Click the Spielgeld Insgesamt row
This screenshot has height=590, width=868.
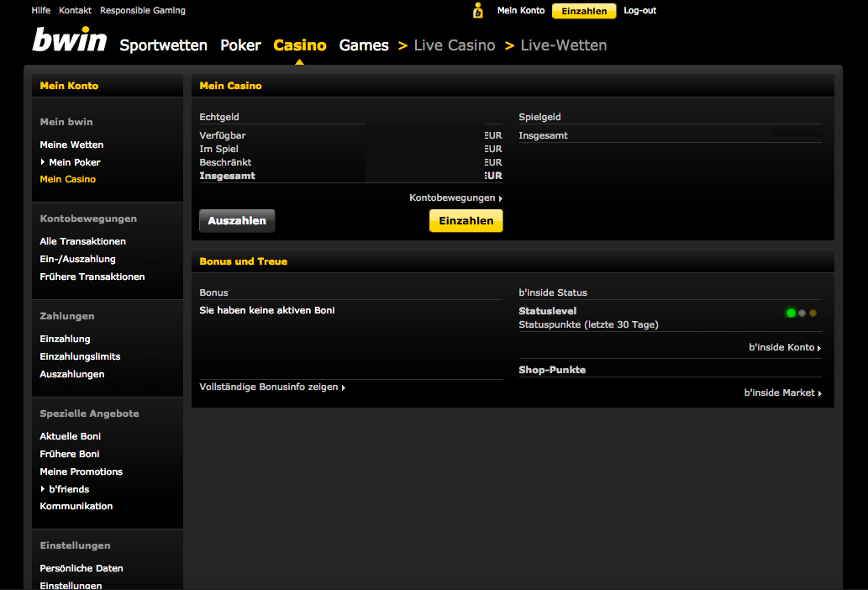[x=670, y=135]
